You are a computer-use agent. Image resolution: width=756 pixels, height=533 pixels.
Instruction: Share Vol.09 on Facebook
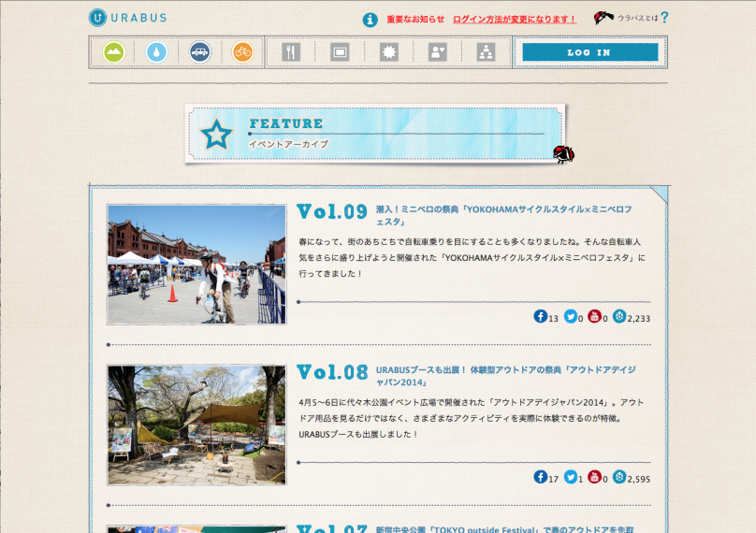(540, 316)
